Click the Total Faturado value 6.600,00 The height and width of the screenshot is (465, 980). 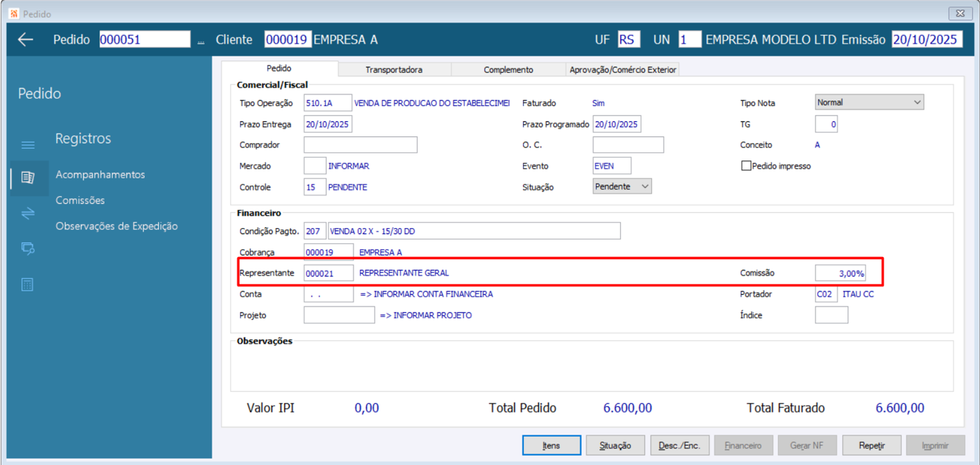point(900,408)
